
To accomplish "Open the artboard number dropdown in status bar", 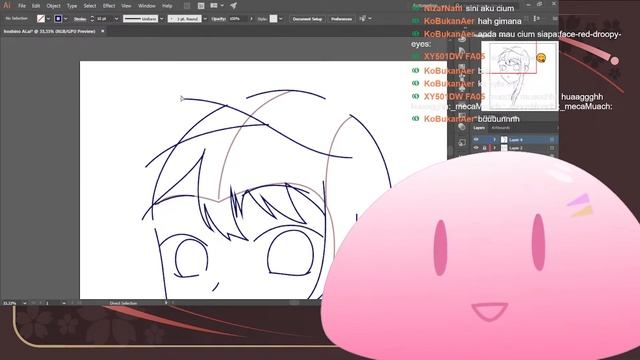I will [x=64, y=303].
